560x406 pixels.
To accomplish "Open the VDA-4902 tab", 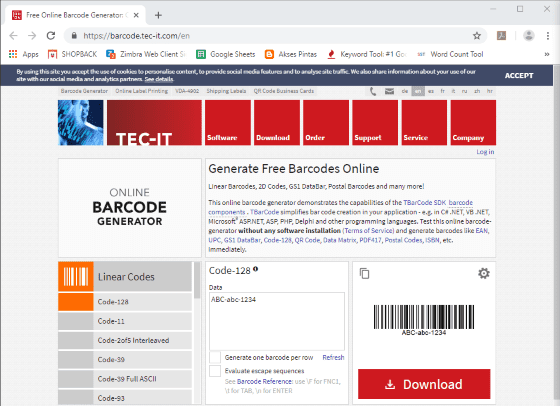I will [187, 91].
